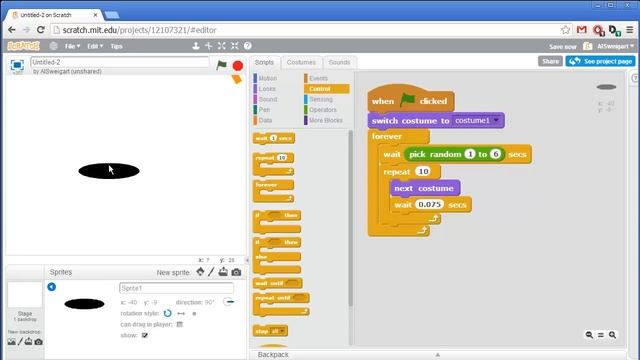The height and width of the screenshot is (360, 640).
Task: Toggle can drag in player checkbox
Action: point(180,324)
